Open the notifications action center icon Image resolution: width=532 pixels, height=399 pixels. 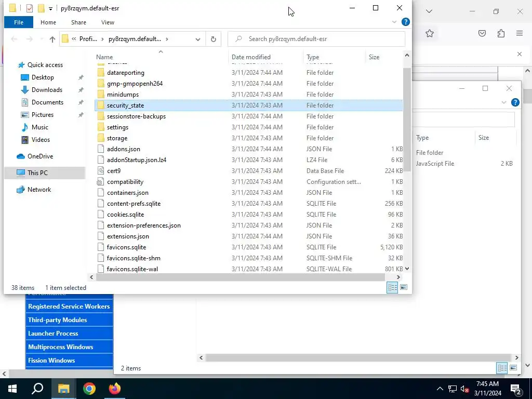pos(516,389)
